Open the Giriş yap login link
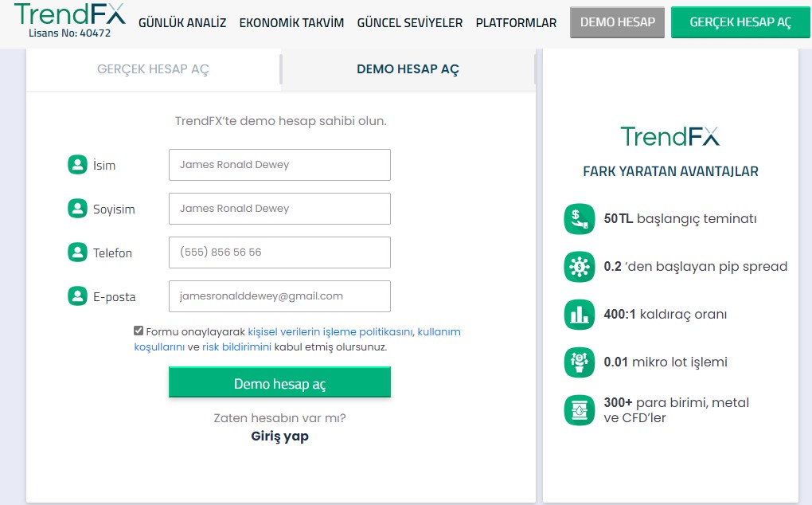 coord(279,436)
